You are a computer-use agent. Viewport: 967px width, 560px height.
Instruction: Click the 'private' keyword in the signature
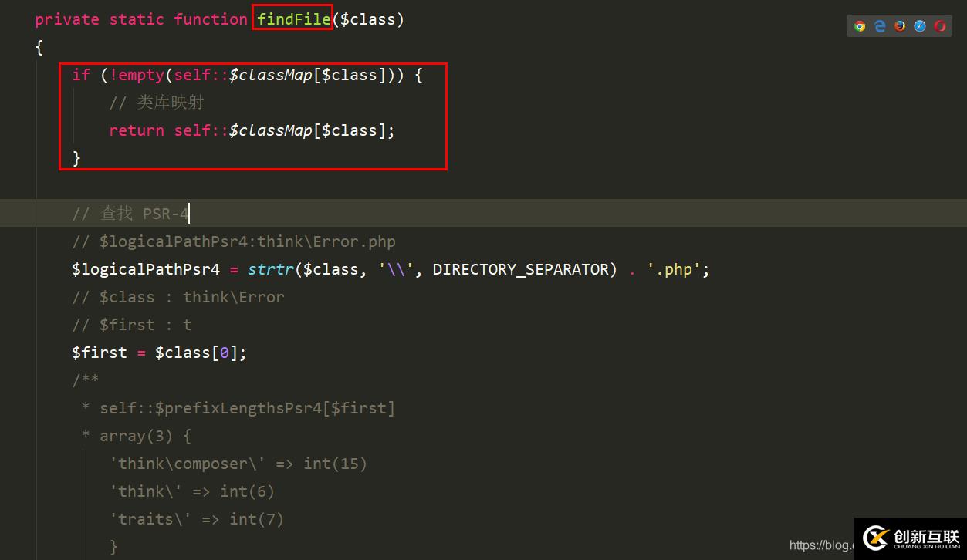(x=67, y=19)
